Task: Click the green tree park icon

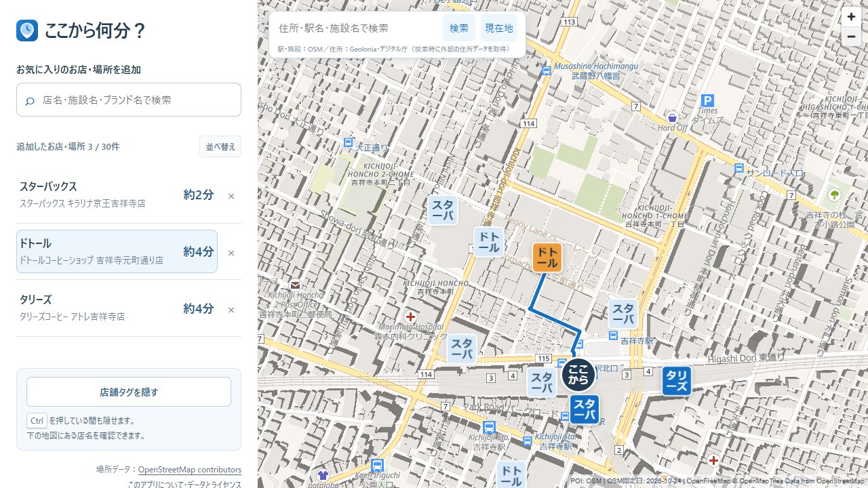Action: (834, 195)
